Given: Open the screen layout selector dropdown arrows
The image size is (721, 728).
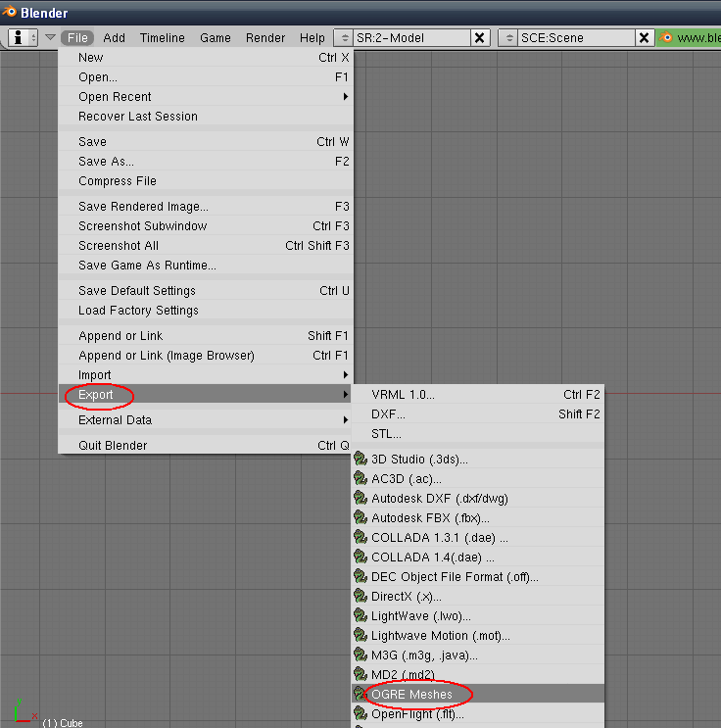Looking at the screenshot, I should 344,37.
